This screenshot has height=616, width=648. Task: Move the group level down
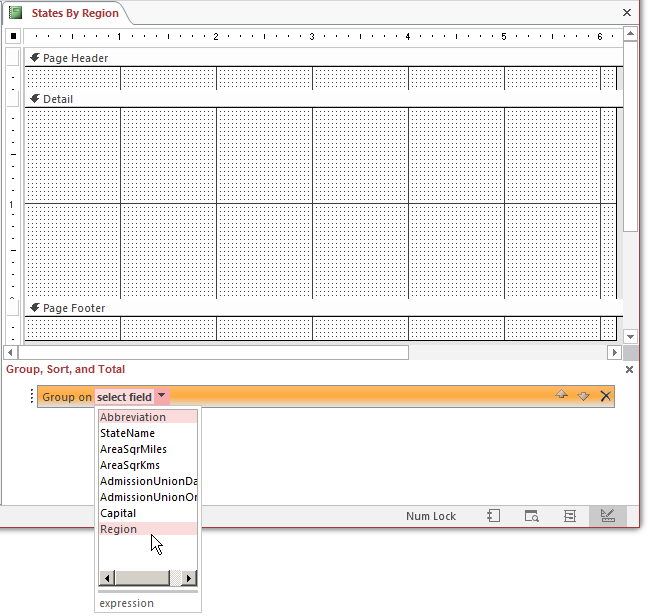[583, 396]
